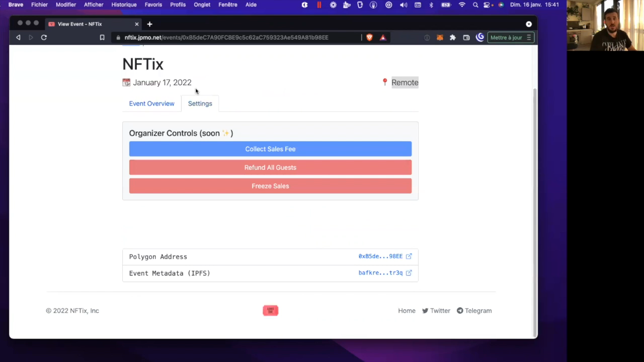The height and width of the screenshot is (362, 644).
Task: Click the Event Metadata (IPFS) label
Action: coord(170,273)
